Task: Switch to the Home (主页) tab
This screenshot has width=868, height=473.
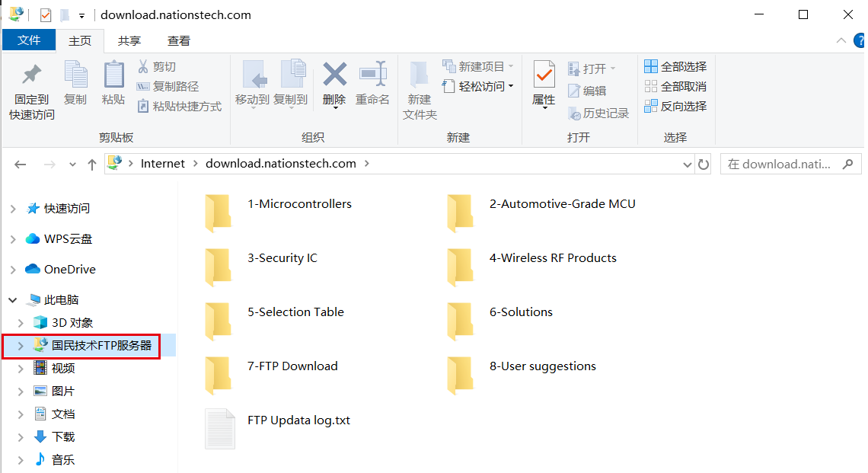Action: pyautogui.click(x=80, y=41)
